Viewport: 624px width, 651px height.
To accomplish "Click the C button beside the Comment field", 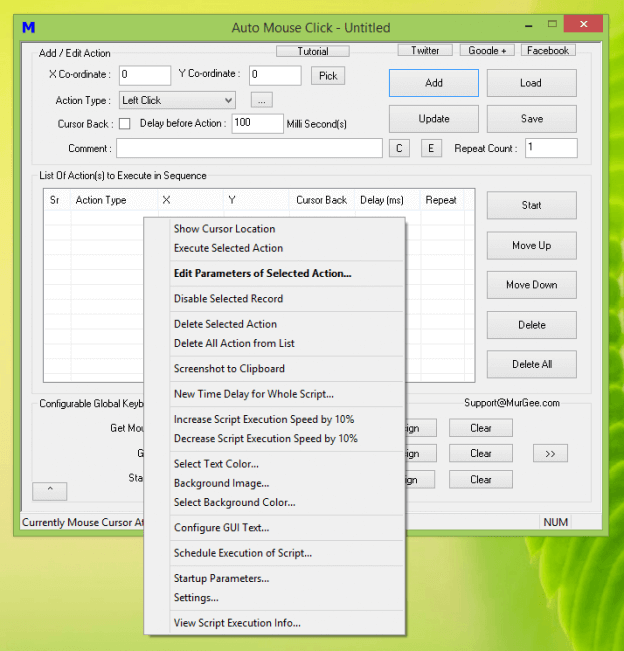I will pos(399,148).
